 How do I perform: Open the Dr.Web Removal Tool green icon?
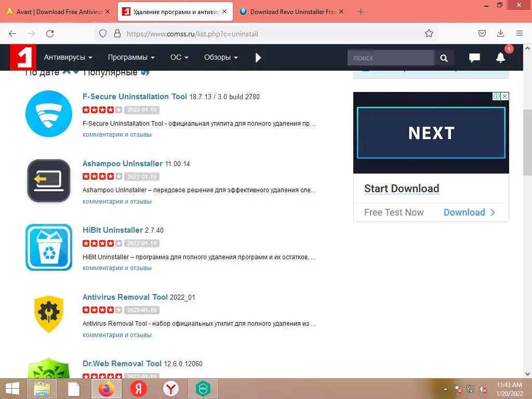pyautogui.click(x=49, y=368)
